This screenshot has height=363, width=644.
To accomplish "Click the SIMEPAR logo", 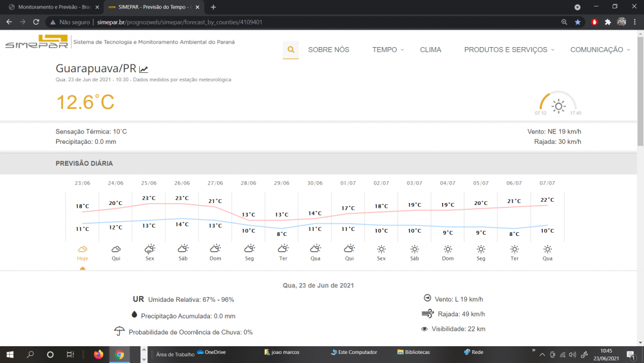I will point(35,43).
